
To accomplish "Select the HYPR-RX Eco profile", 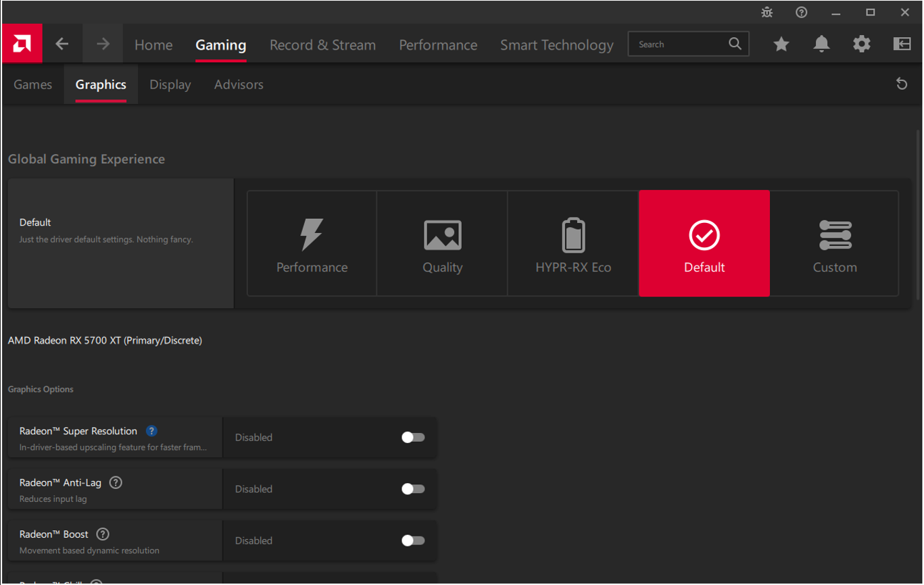I will click(573, 243).
